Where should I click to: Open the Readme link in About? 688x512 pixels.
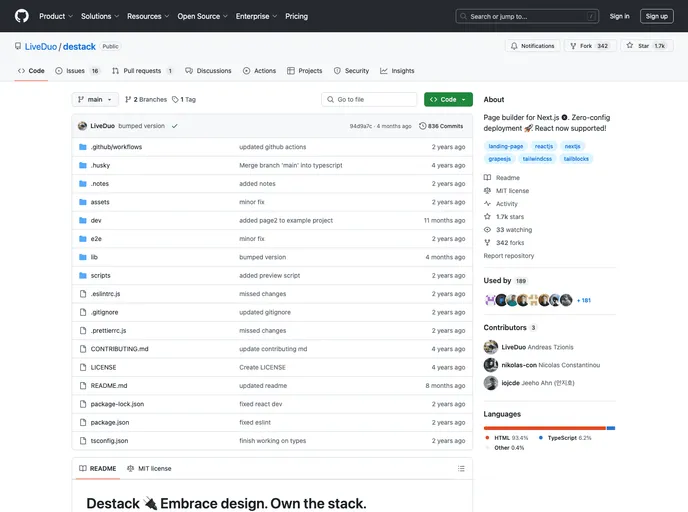tap(508, 178)
